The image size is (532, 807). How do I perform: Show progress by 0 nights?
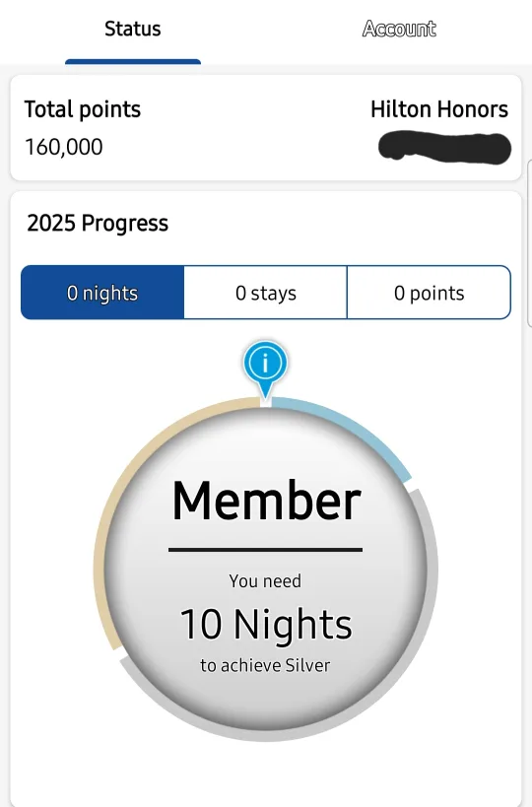[102, 293]
